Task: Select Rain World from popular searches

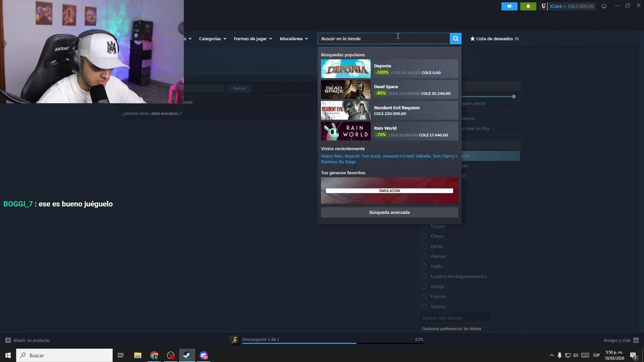Action: tap(389, 131)
